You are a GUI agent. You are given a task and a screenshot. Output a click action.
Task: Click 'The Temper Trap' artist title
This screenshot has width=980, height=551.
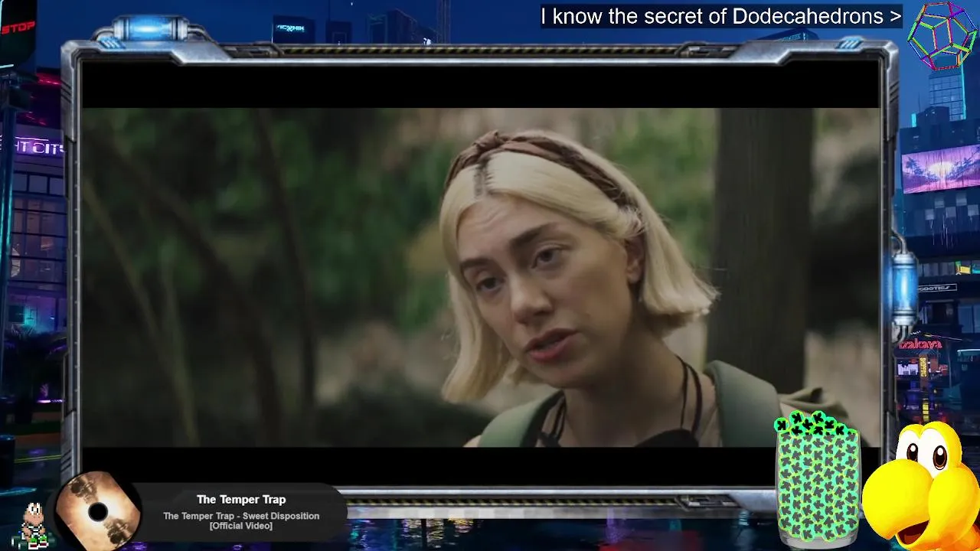pyautogui.click(x=240, y=500)
